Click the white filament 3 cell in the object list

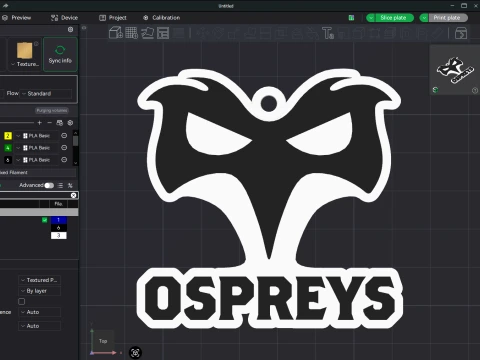click(x=59, y=236)
